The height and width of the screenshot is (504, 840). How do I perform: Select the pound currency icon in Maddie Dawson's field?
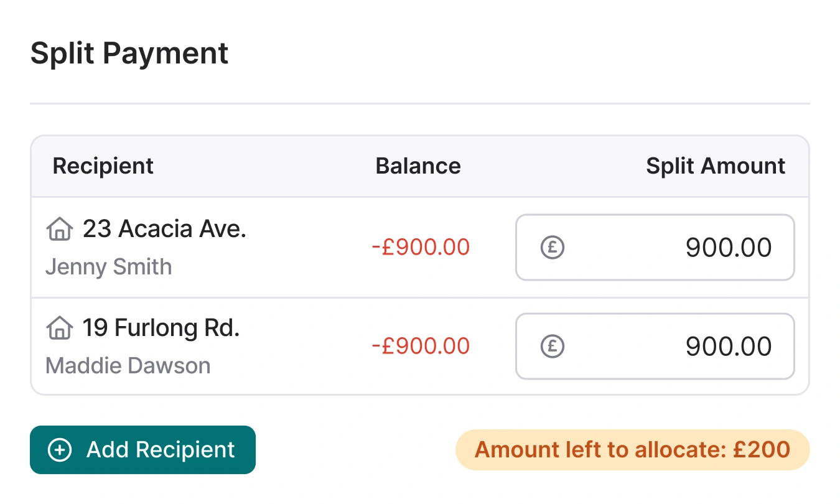[x=553, y=346]
